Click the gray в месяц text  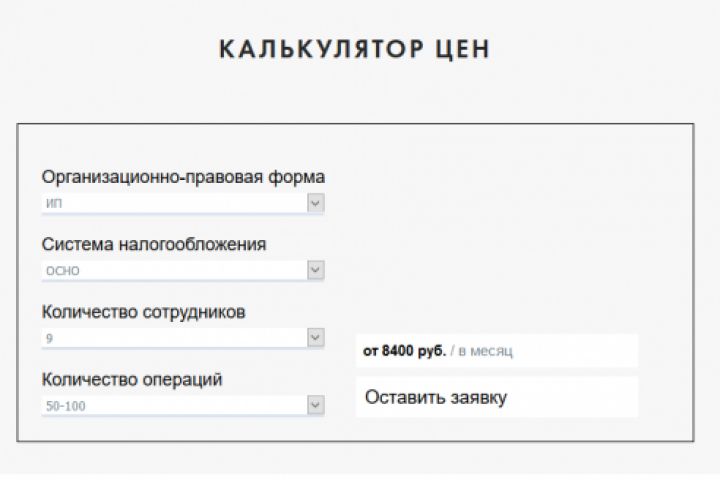click(x=486, y=351)
